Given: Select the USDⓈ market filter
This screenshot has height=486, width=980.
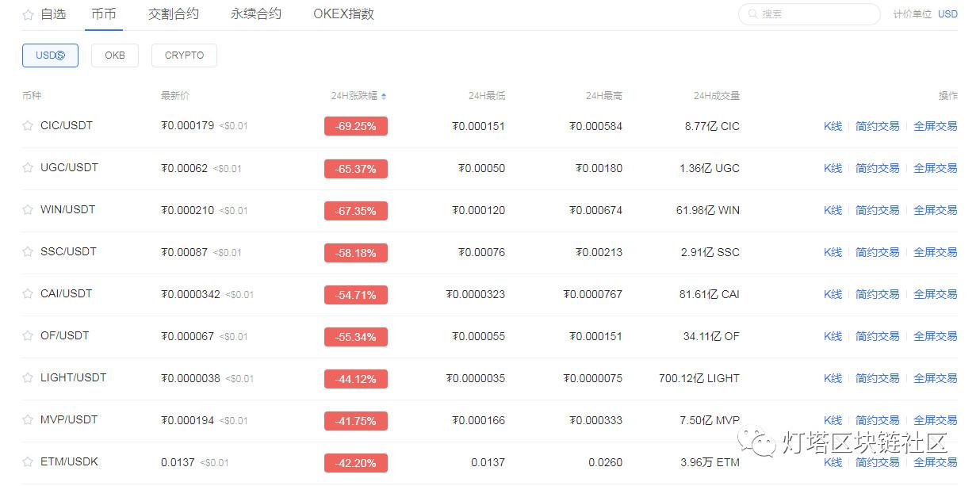Looking at the screenshot, I should (x=50, y=55).
